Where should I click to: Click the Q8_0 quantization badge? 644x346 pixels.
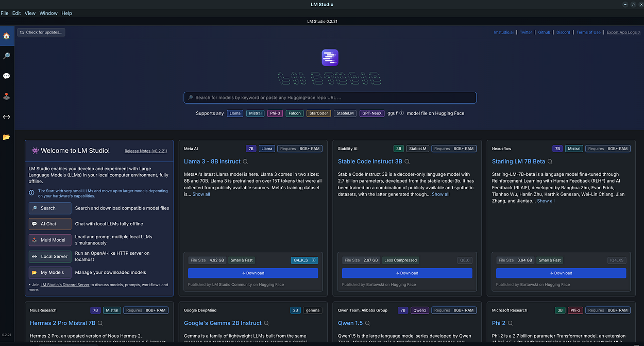[465, 260]
